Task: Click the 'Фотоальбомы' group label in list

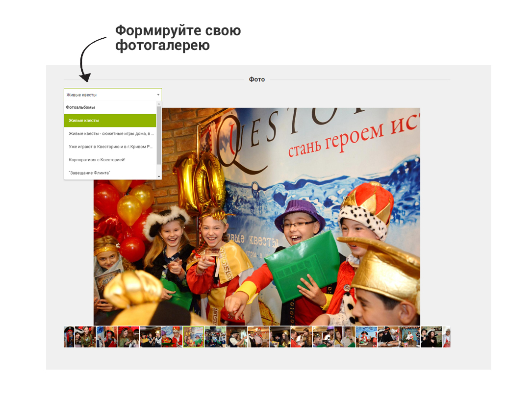Action: pos(80,107)
